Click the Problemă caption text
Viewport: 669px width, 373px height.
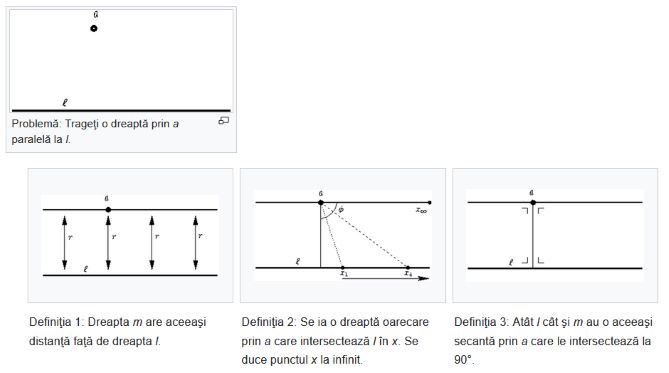95,131
